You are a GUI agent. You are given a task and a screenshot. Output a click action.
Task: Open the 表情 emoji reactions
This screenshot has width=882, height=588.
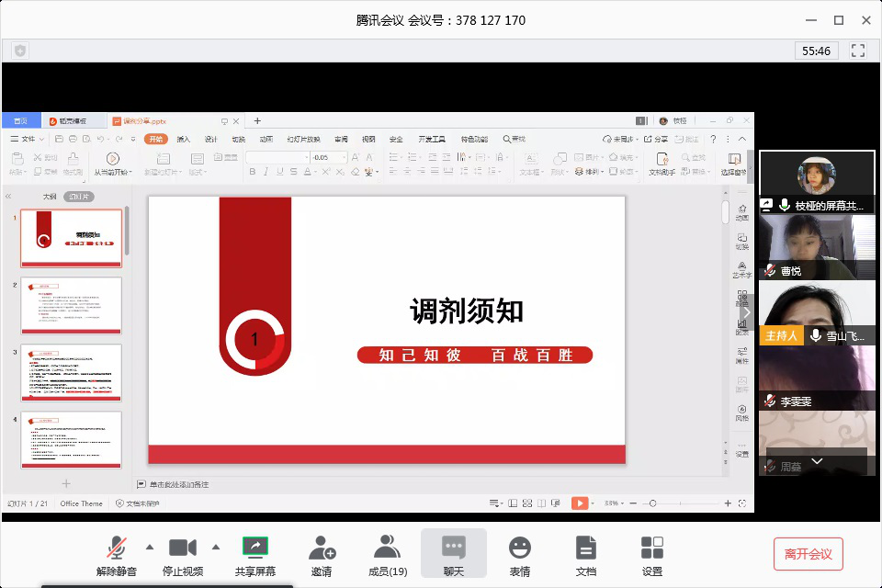(x=520, y=553)
